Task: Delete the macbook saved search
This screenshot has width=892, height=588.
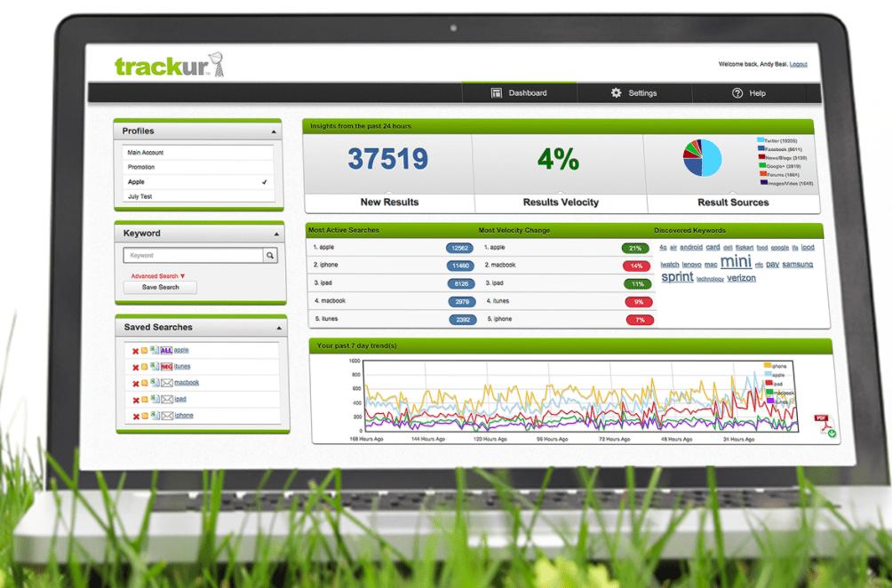Action: pos(135,384)
